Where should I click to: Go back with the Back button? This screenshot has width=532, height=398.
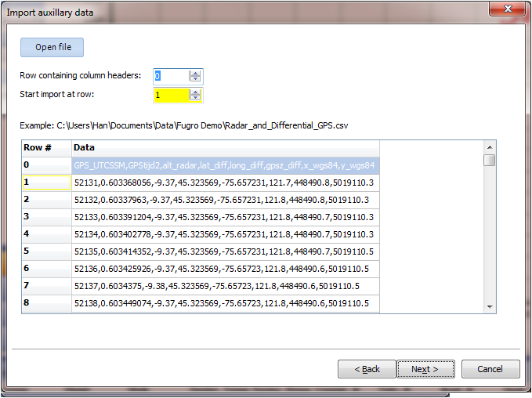click(367, 369)
